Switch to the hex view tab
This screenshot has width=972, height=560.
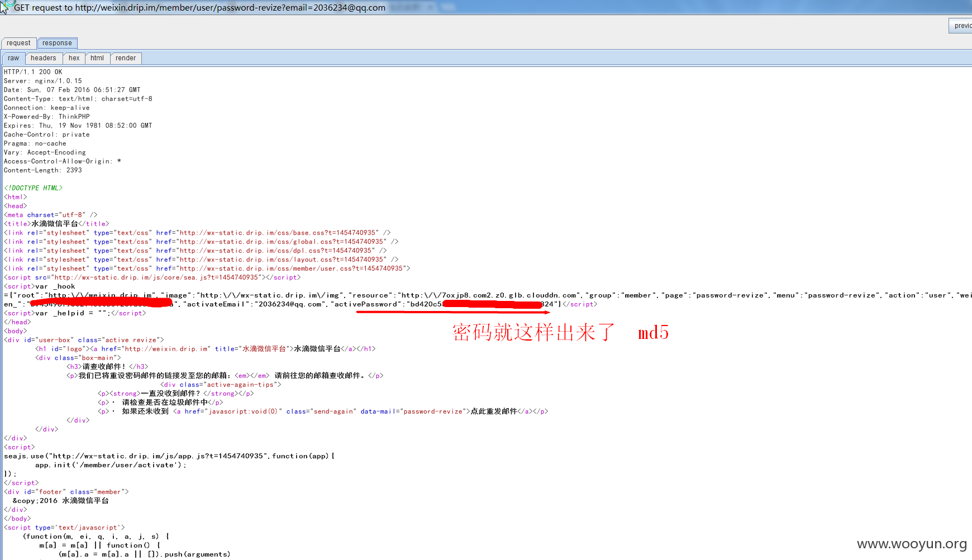tap(74, 58)
